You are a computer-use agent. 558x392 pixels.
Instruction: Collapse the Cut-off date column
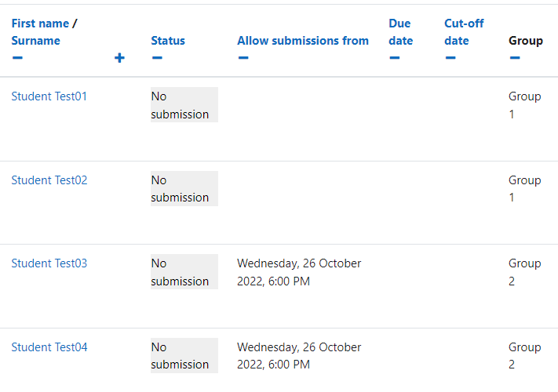point(450,57)
